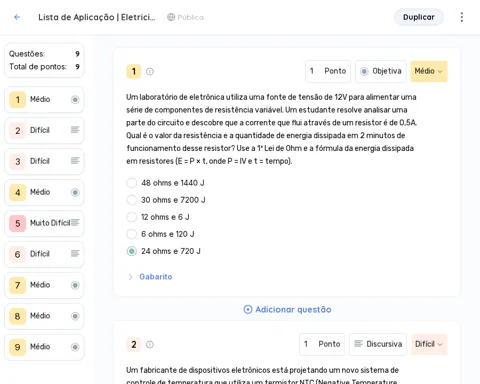
Task: Click the Total de pontos summary
Action: [x=44, y=67]
